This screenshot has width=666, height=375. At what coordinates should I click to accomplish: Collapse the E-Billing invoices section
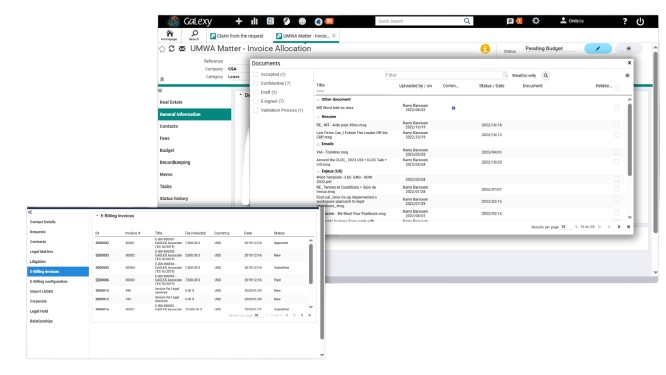click(x=97, y=216)
